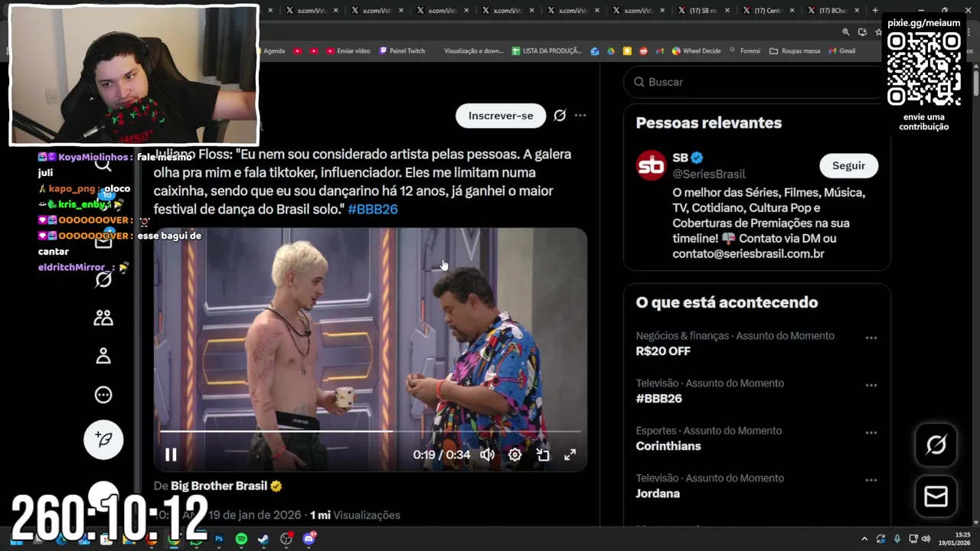
Task: Open more options for Corinthians trend
Action: click(x=871, y=432)
